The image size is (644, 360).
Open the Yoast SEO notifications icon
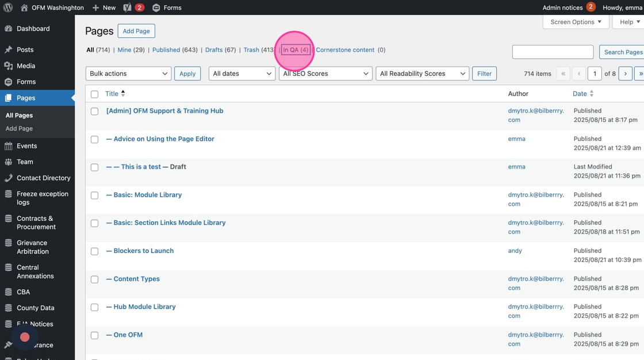127,7
